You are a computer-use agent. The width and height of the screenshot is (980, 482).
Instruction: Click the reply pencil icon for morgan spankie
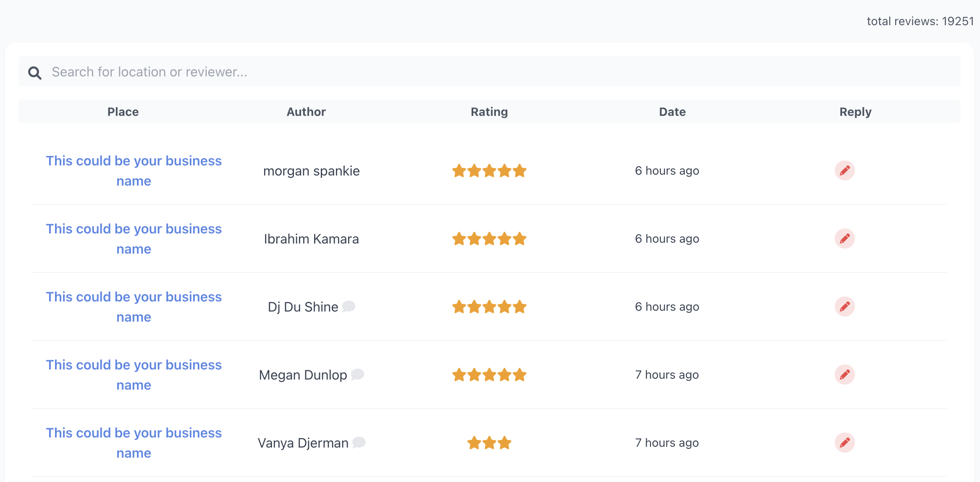coord(845,171)
